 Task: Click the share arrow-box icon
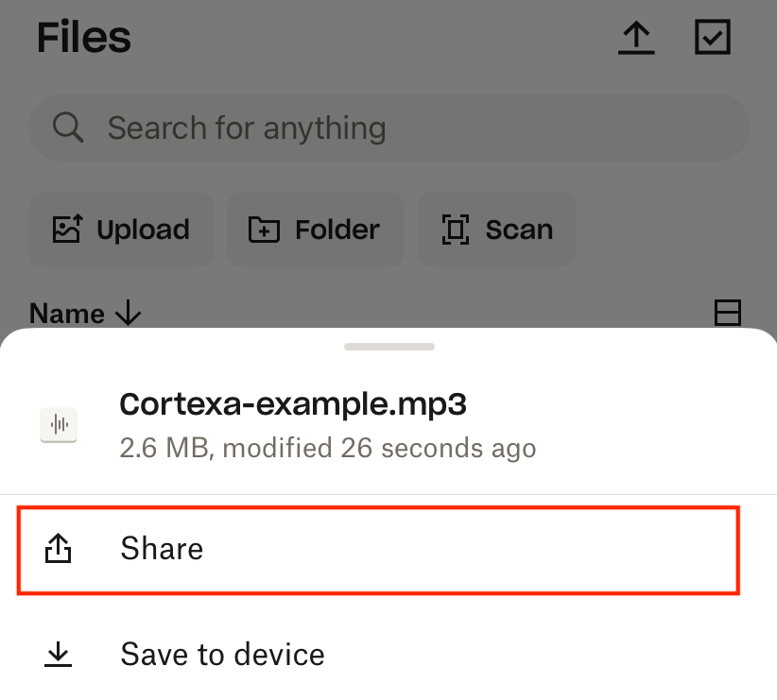tap(59, 549)
